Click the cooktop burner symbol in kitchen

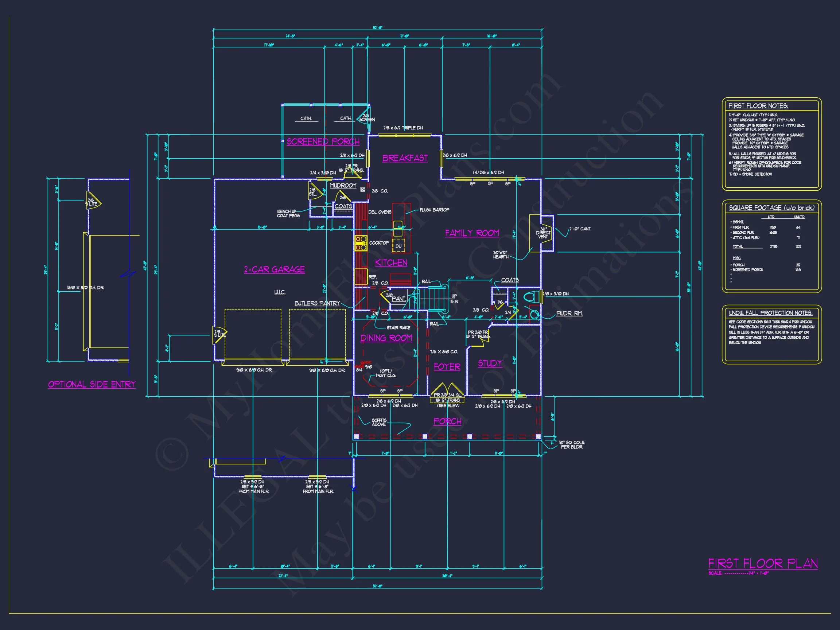[361, 244]
